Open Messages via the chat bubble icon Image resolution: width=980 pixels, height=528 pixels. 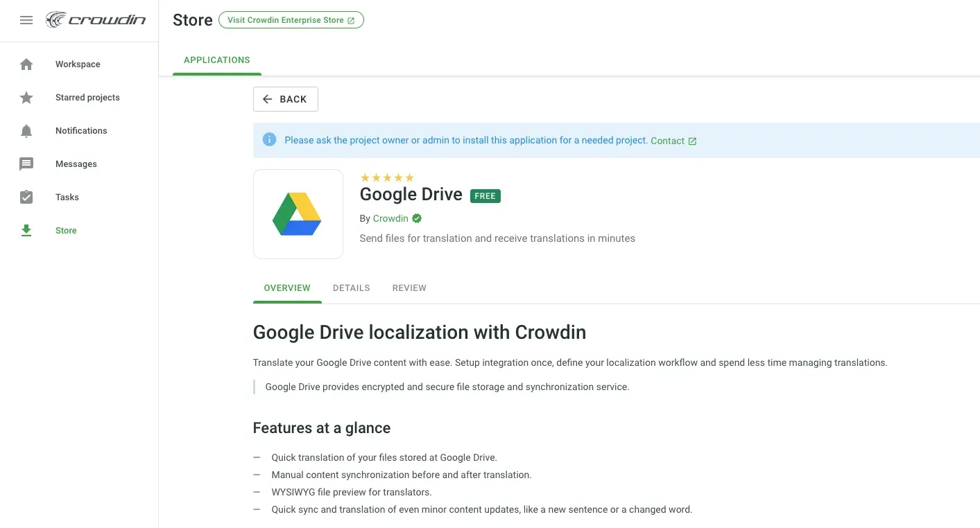click(x=26, y=164)
